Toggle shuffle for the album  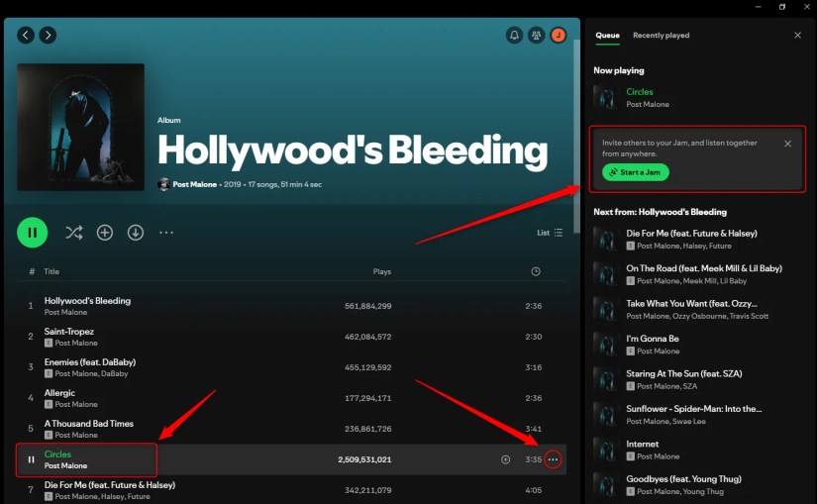pyautogui.click(x=74, y=233)
